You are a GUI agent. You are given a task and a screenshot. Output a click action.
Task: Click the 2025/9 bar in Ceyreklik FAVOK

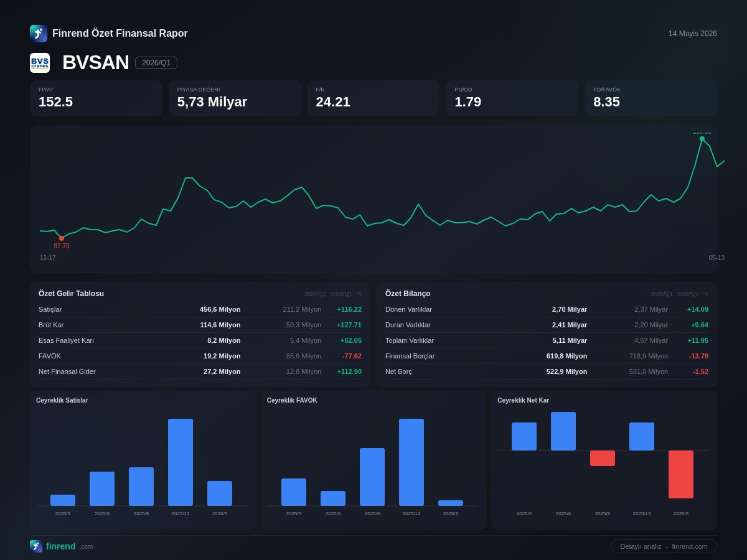click(x=372, y=477)
